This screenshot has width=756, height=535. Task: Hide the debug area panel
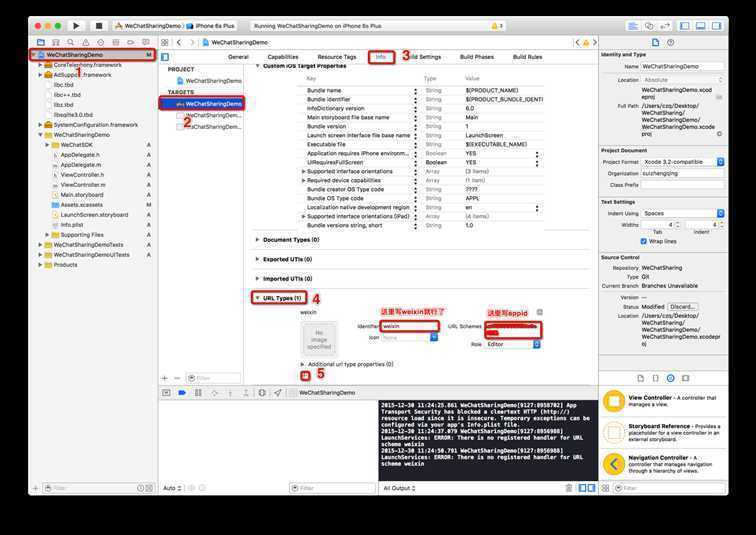pos(701,26)
